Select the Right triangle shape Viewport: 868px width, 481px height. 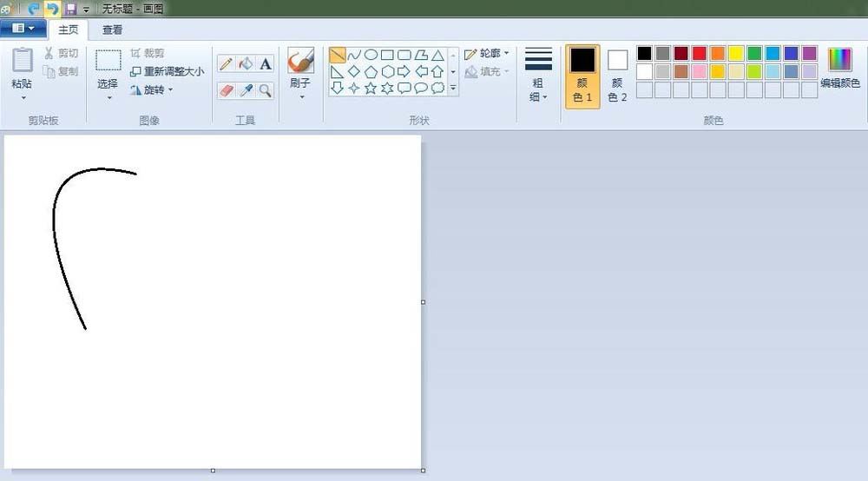[x=337, y=71]
